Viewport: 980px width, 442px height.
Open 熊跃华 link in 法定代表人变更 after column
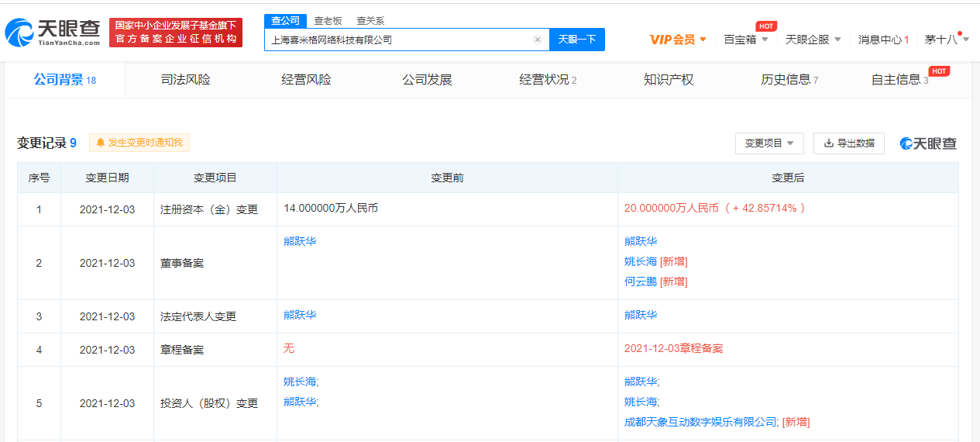click(641, 315)
